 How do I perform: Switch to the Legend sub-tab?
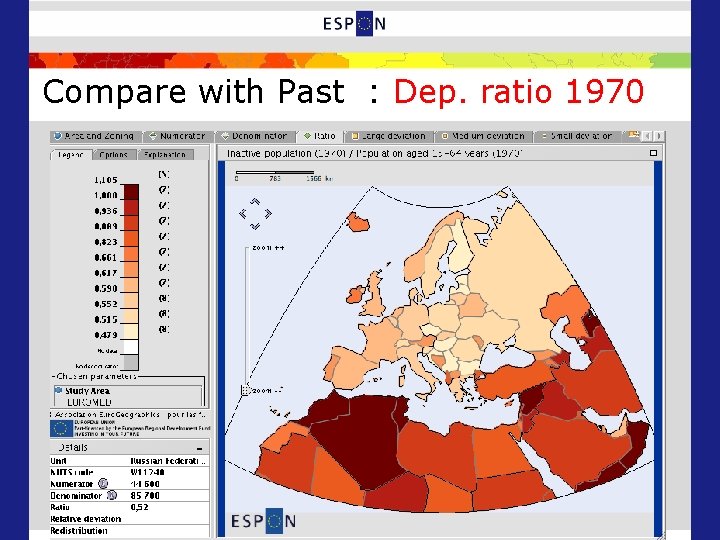(x=71, y=155)
